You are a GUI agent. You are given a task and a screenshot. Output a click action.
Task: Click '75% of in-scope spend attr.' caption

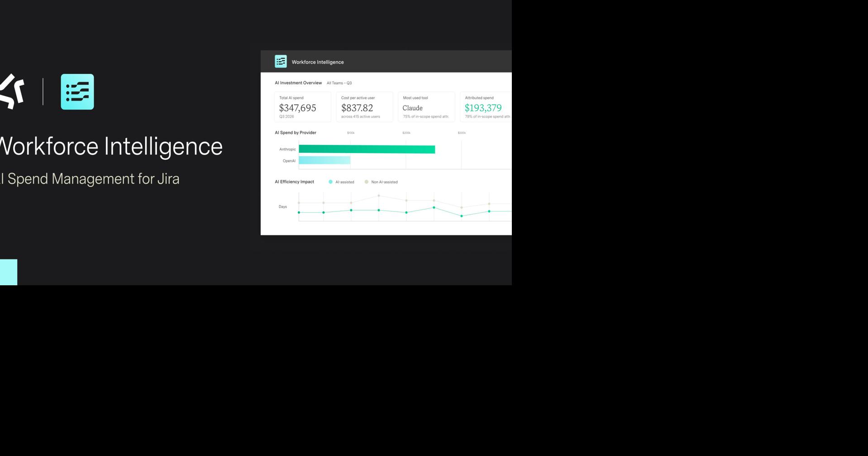(426, 117)
